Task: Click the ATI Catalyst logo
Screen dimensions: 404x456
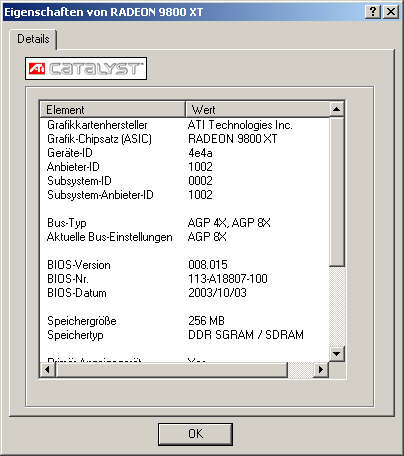Action: (86, 69)
